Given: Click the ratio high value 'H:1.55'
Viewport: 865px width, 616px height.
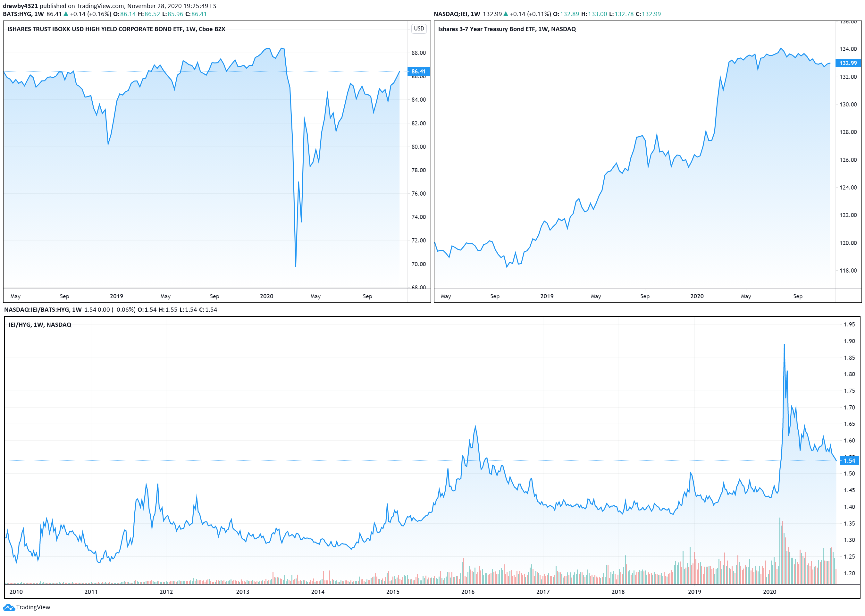Looking at the screenshot, I should [x=168, y=309].
